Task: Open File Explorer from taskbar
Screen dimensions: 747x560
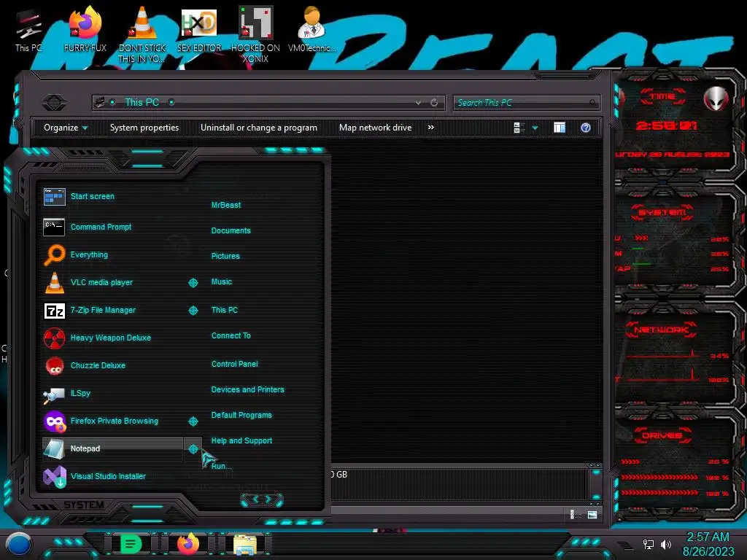Action: point(245,545)
